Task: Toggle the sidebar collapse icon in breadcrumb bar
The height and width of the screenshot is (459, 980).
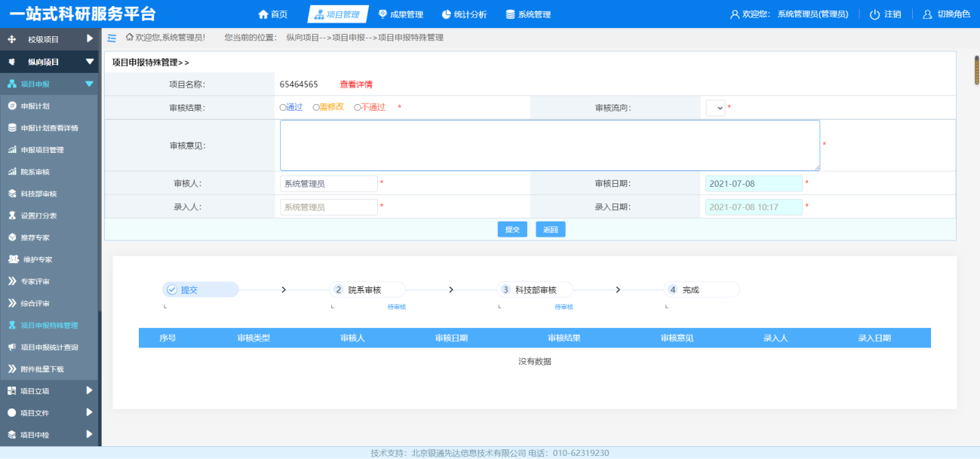Action: [x=112, y=38]
